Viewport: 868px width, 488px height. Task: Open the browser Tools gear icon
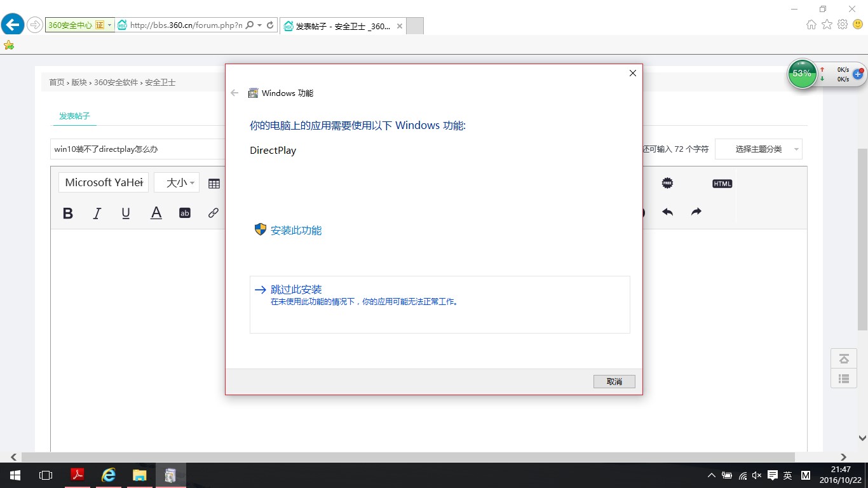tap(843, 25)
